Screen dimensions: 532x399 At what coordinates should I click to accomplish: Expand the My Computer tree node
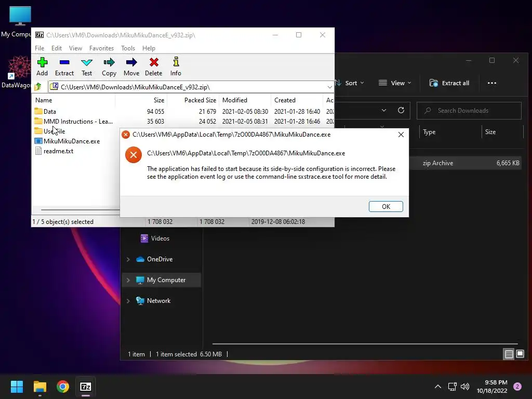click(128, 280)
